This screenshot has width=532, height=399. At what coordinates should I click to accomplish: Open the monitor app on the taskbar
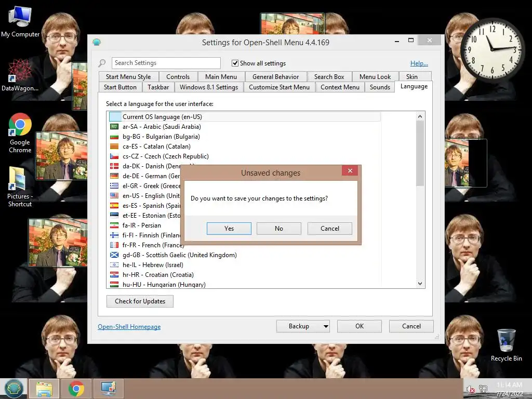click(109, 389)
